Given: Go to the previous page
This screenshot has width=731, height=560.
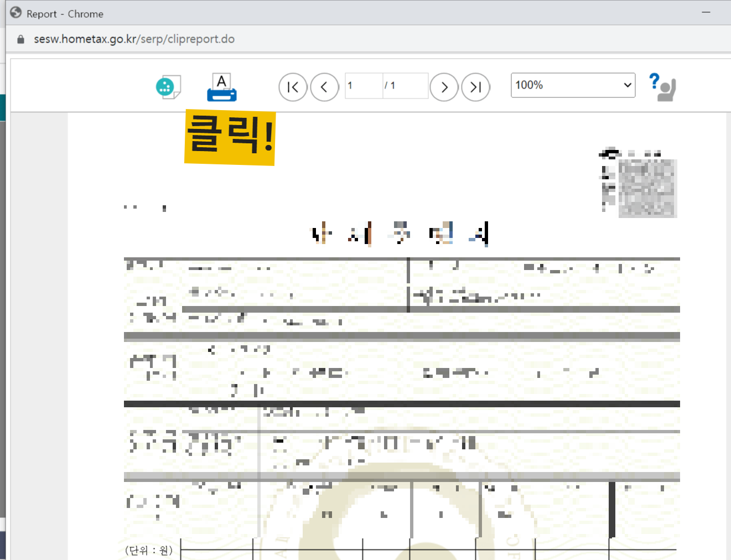Looking at the screenshot, I should [x=324, y=87].
